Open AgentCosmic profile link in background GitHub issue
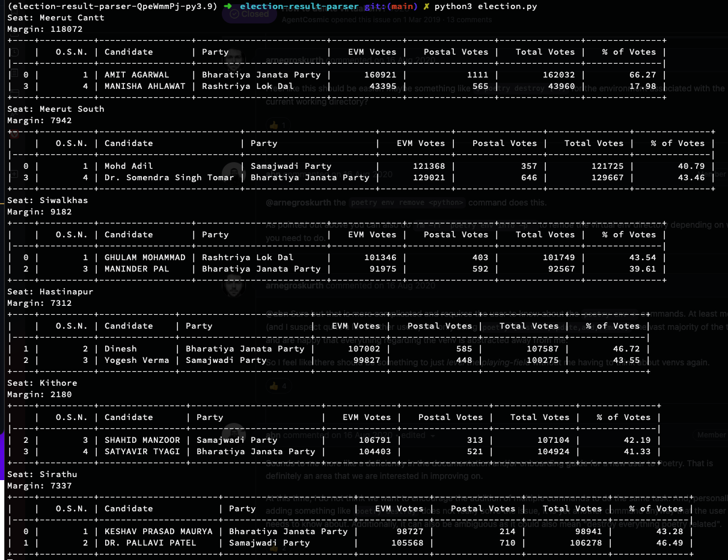 pos(307,20)
